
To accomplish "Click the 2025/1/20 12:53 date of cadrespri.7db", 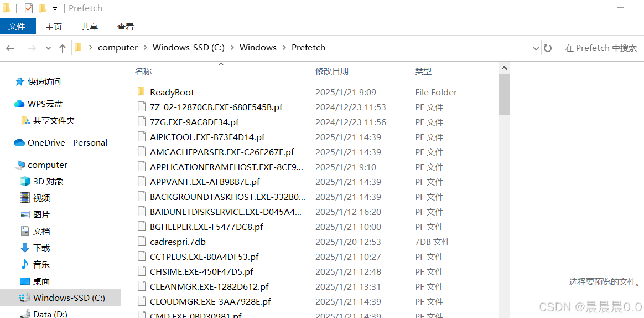I will [x=349, y=242].
